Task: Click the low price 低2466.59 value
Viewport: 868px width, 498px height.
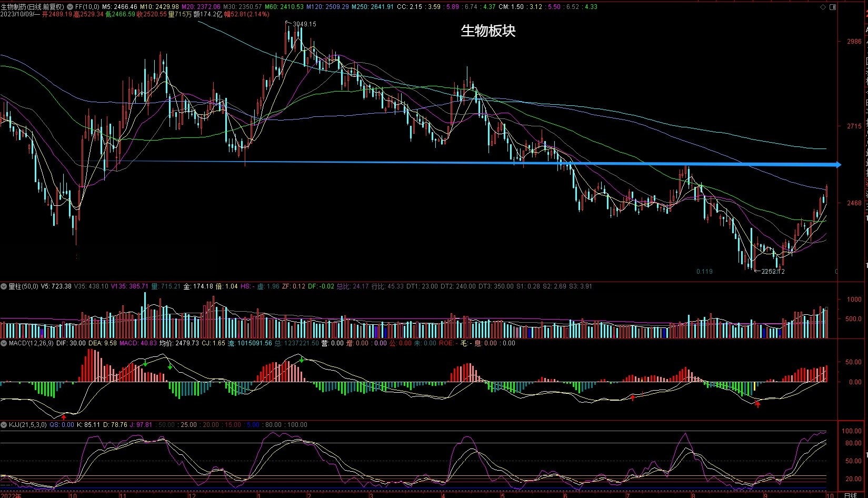Action: tap(120, 14)
